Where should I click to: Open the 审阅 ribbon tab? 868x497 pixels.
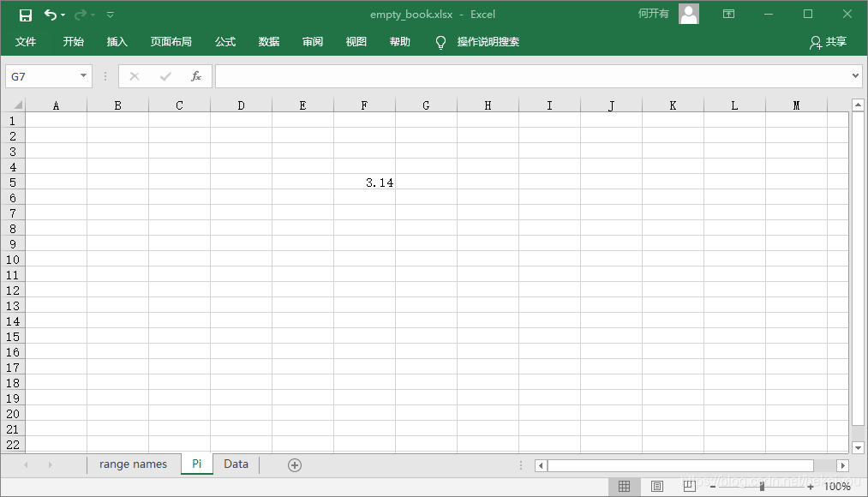(x=313, y=41)
